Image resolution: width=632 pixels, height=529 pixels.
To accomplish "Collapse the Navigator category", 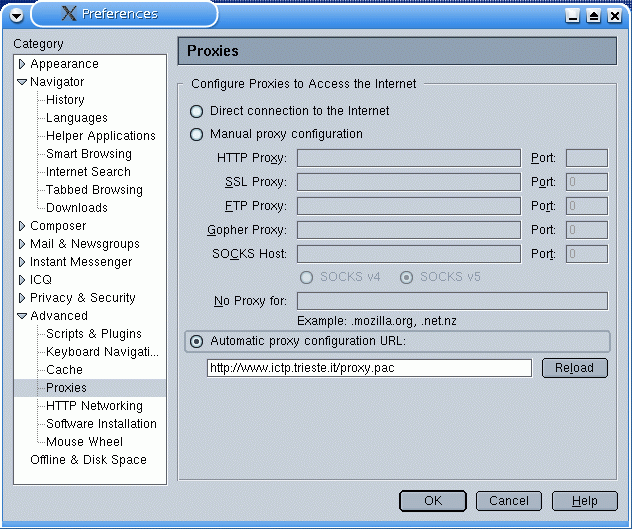I will pos(22,82).
